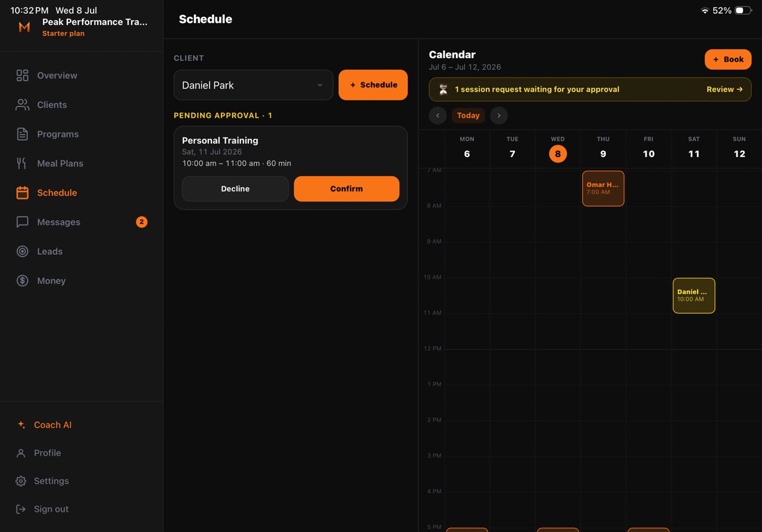The image size is (762, 532).
Task: Select Tuesday 7 column header
Action: (513, 148)
